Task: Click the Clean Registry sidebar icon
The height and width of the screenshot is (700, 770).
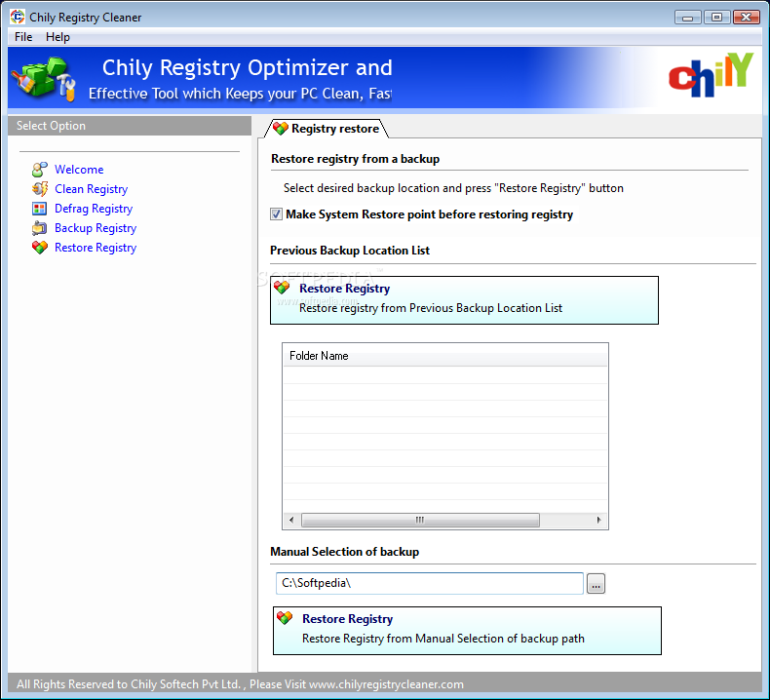Action: point(40,189)
